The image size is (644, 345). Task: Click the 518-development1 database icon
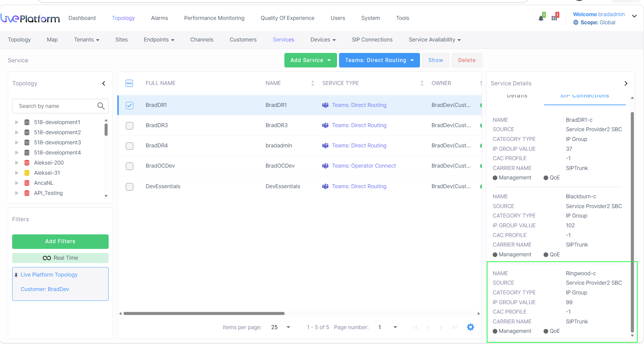[x=27, y=122]
